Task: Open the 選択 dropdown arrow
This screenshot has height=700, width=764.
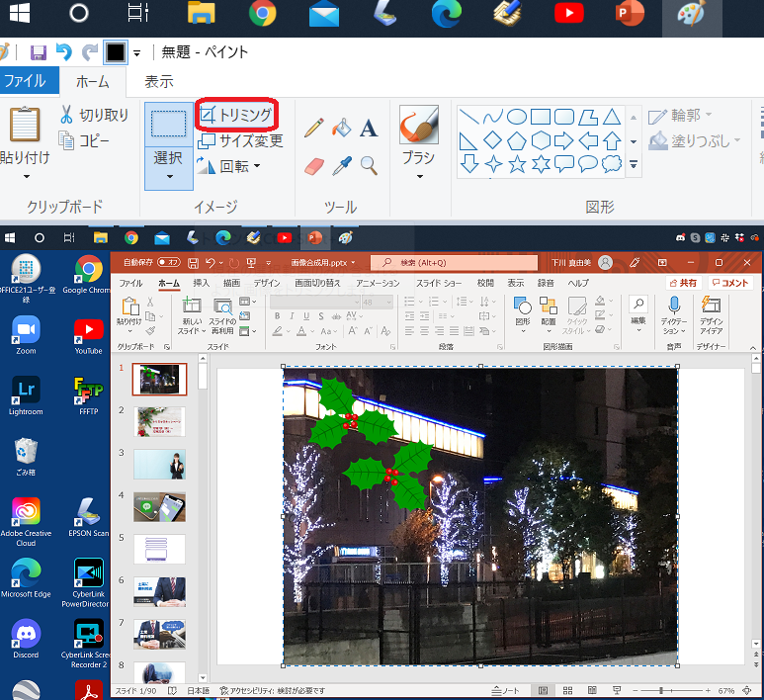Action: (x=168, y=178)
